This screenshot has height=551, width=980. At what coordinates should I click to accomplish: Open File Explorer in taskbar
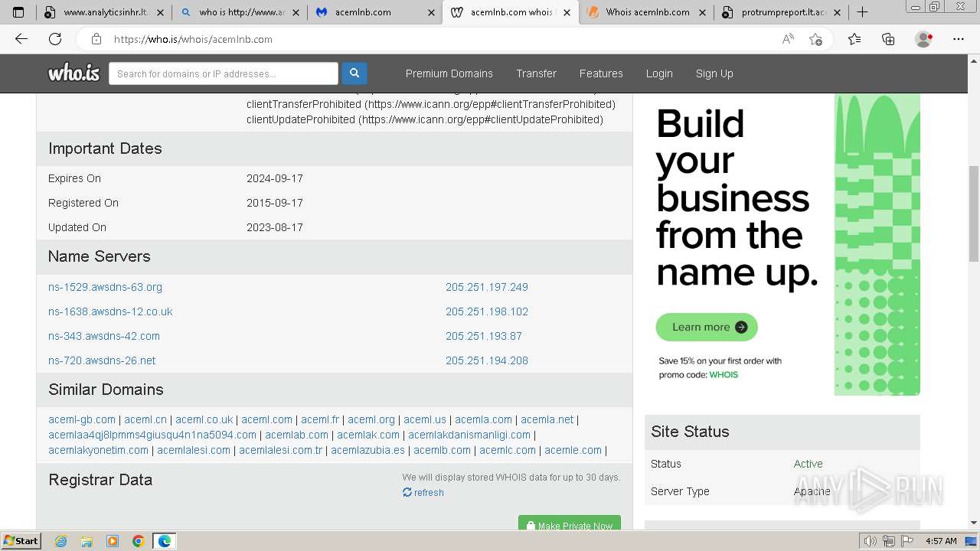(x=87, y=541)
